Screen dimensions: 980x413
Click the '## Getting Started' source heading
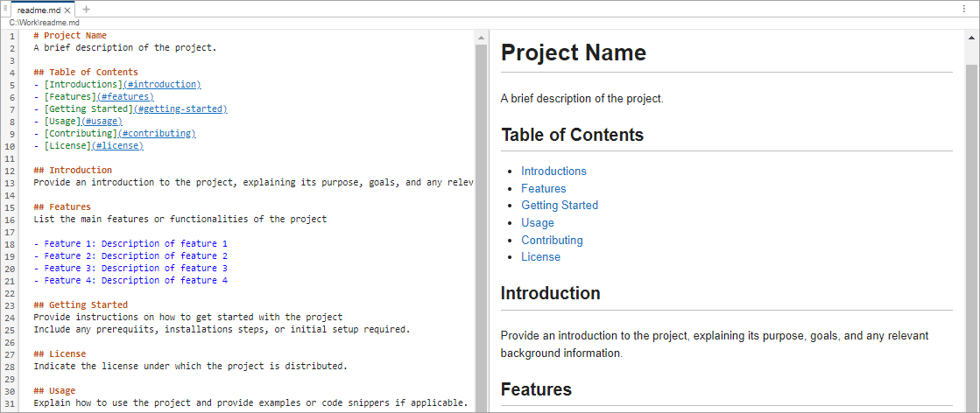point(81,304)
